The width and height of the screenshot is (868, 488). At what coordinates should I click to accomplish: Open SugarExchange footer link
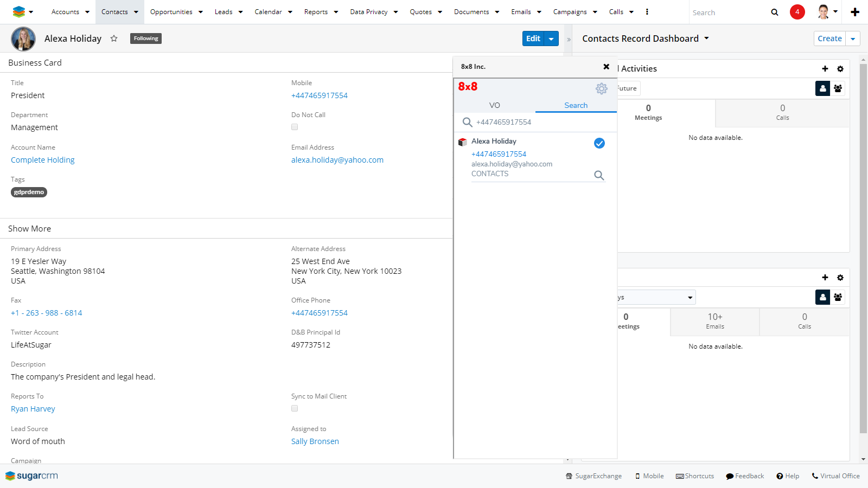(594, 476)
